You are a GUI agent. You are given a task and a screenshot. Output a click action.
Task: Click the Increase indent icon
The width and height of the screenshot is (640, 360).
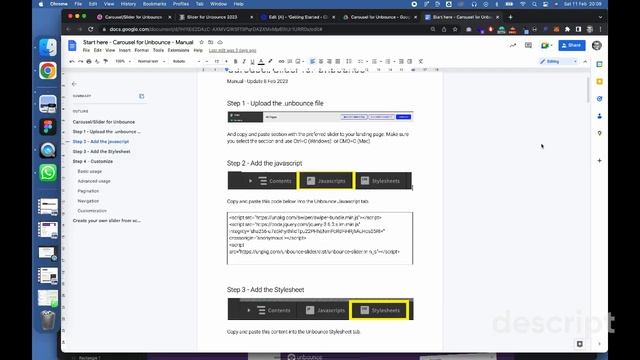[410, 61]
